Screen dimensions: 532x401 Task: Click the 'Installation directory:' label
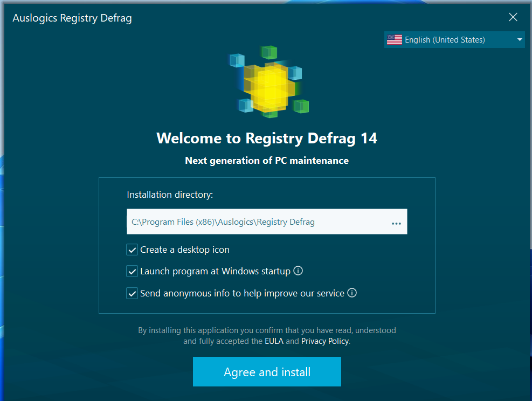(170, 195)
